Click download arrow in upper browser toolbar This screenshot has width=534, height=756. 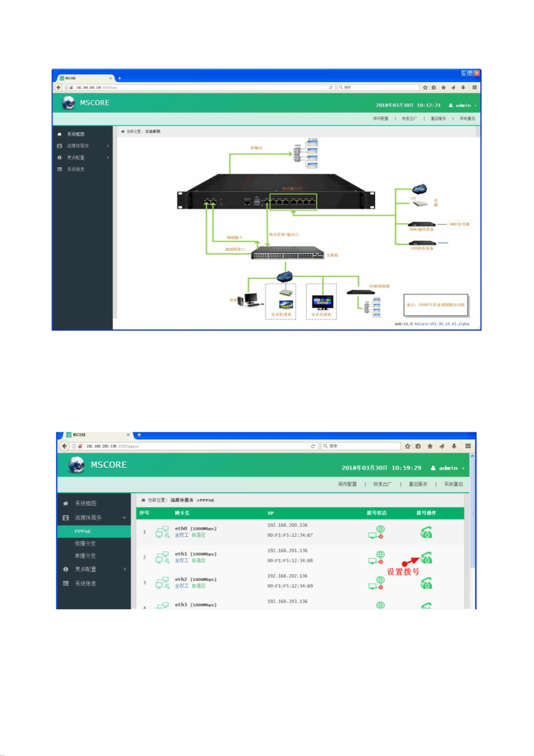click(463, 88)
